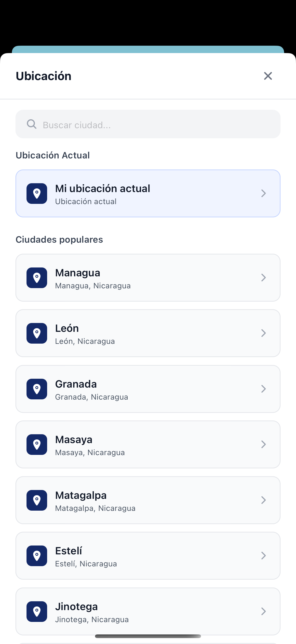The image size is (296, 644).
Task: Tap the search magnifier icon
Action: [x=32, y=124]
